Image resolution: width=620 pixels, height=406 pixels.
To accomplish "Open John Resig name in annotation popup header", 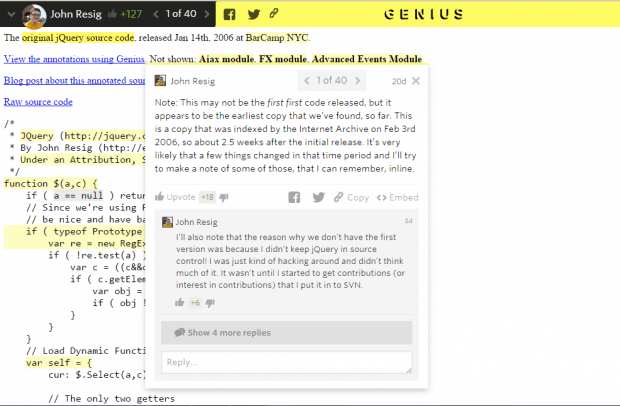I will 193,81.
